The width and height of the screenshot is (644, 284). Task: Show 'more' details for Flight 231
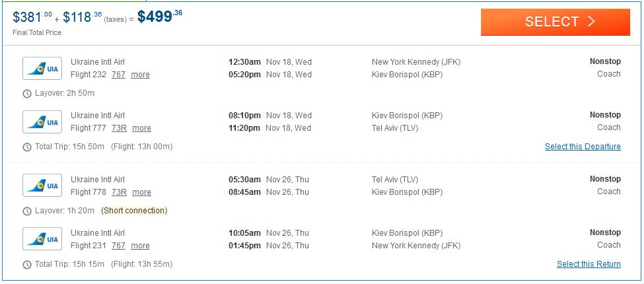(x=140, y=246)
